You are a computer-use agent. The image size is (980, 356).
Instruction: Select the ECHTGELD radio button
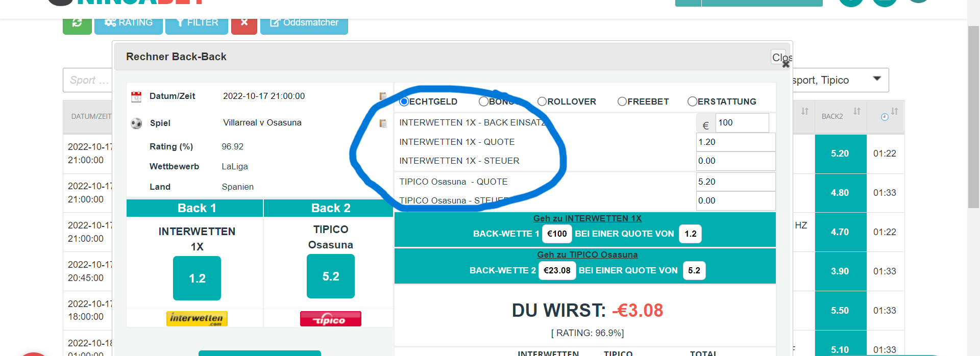point(404,101)
